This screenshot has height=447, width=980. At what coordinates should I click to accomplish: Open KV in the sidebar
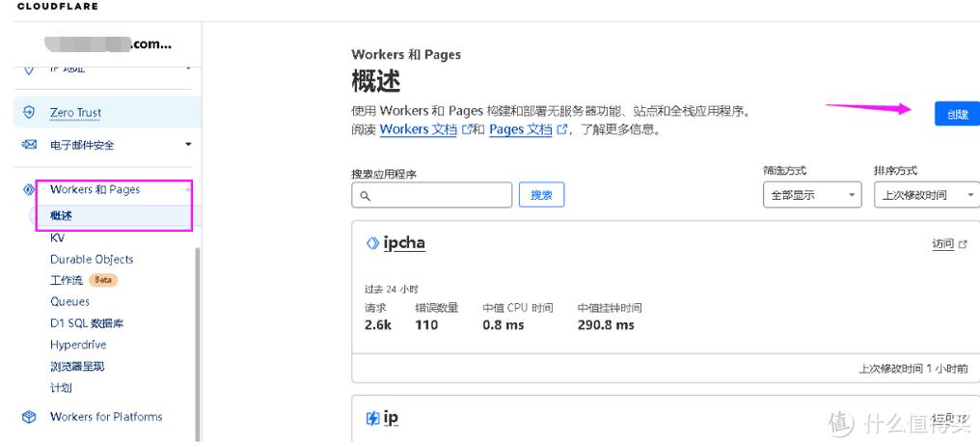coord(57,238)
